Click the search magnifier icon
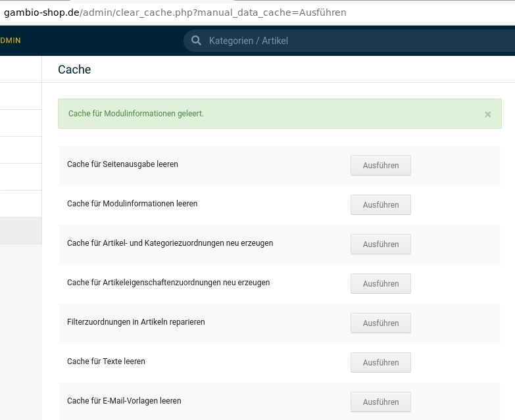 pos(196,41)
